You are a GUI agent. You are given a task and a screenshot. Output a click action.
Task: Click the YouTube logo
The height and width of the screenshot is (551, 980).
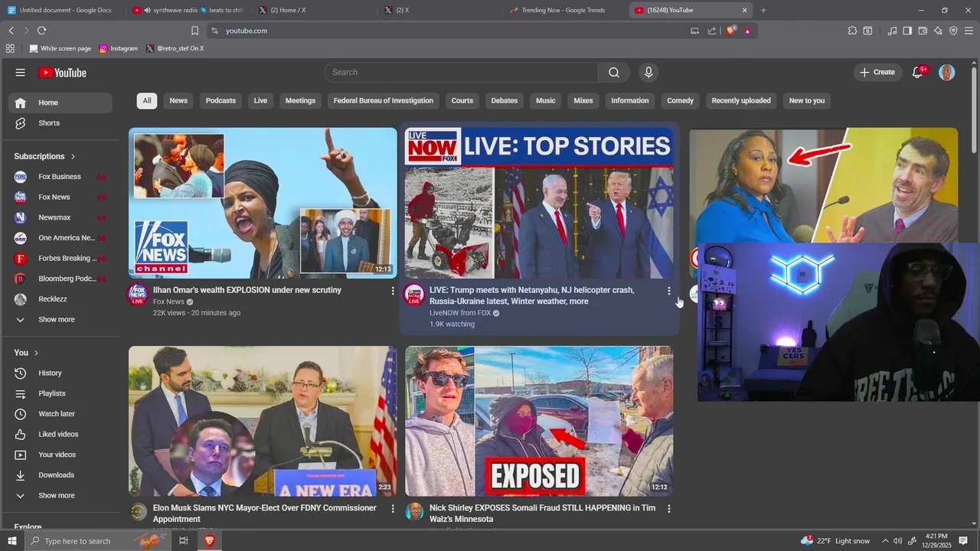point(62,73)
